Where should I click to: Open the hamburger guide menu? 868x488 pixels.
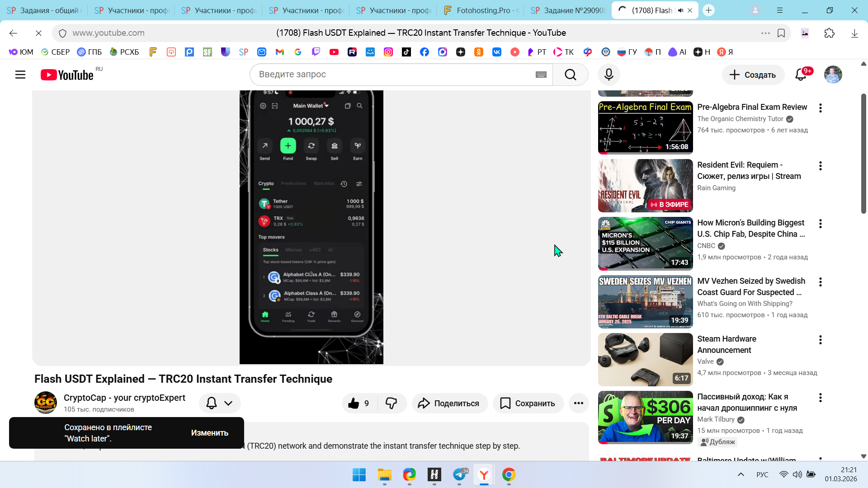20,75
